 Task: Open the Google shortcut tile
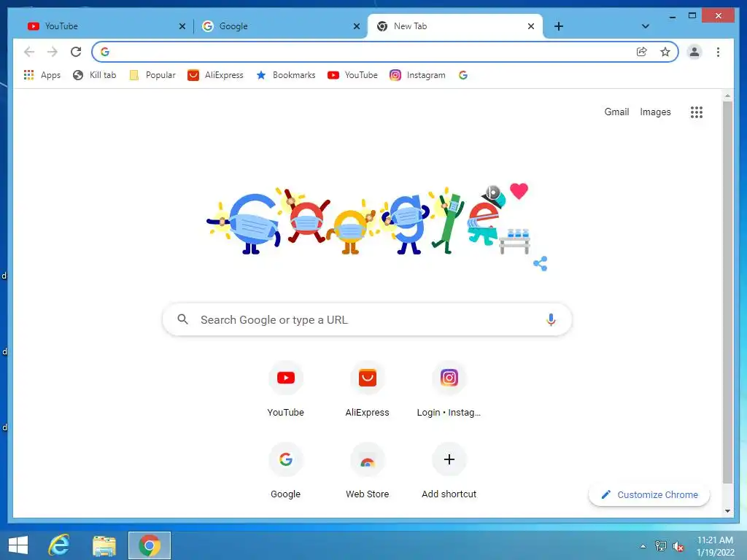click(285, 471)
